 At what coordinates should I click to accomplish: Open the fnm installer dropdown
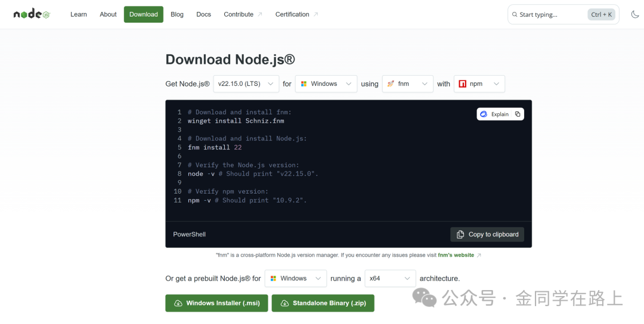[407, 83]
